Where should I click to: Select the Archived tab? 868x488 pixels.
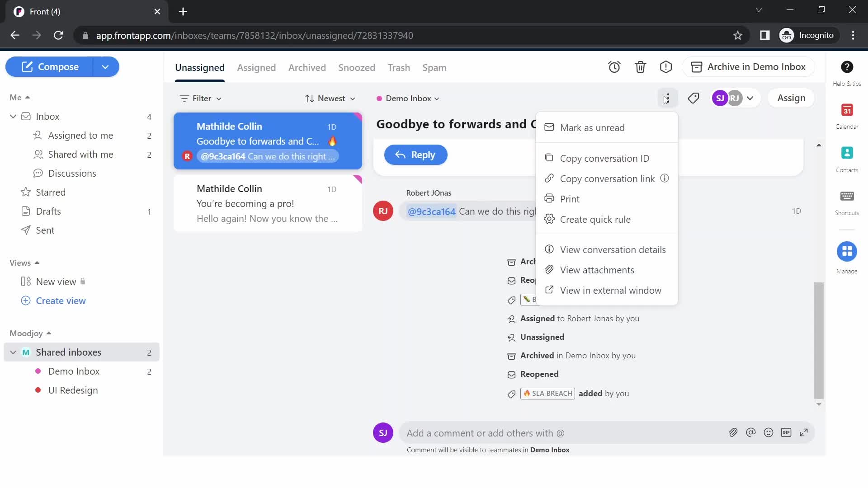pos(307,67)
